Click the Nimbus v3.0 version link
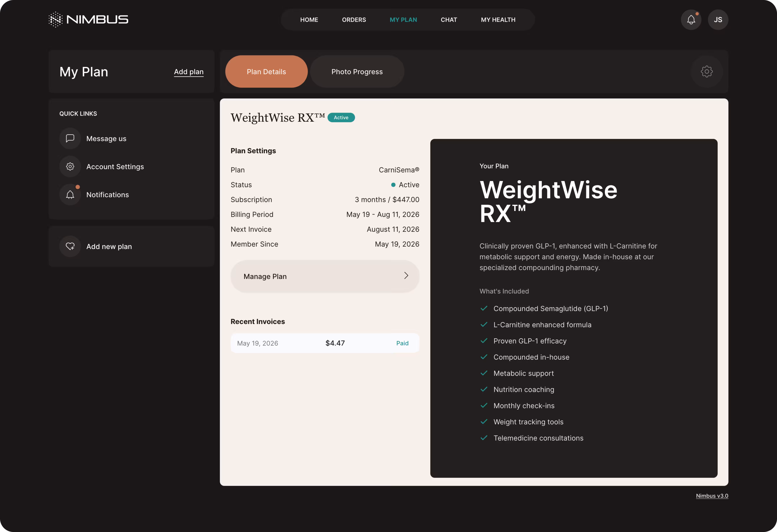 712,496
